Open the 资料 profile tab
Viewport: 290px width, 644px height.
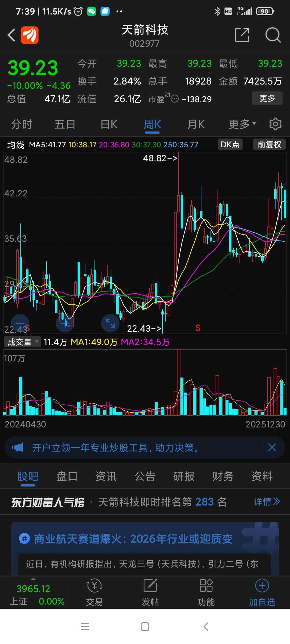click(x=262, y=476)
